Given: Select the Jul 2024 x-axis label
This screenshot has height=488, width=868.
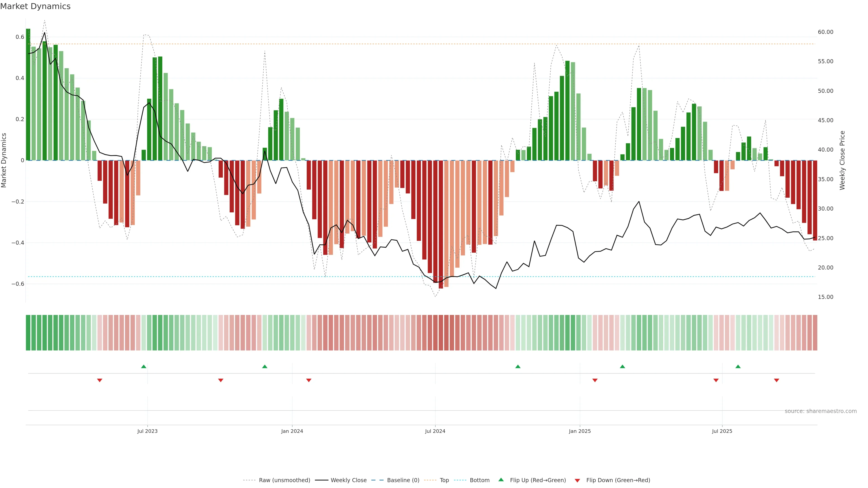Looking at the screenshot, I should [435, 431].
